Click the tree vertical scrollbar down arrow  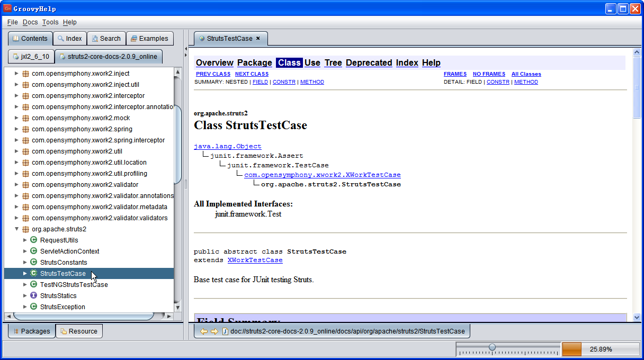pos(178,307)
